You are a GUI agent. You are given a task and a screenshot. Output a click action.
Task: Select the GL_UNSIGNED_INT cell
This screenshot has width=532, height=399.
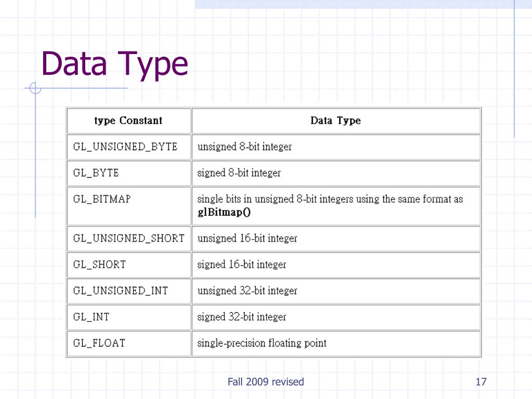pos(129,291)
